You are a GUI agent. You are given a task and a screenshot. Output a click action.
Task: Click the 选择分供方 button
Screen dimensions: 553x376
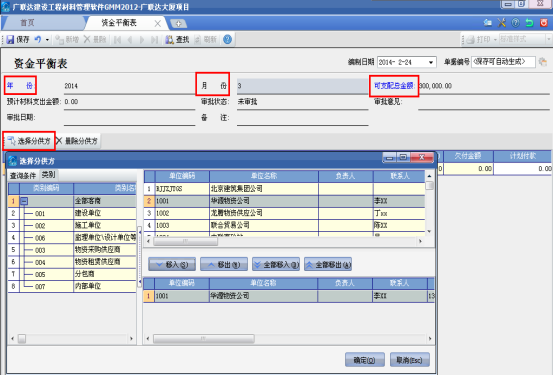point(29,141)
